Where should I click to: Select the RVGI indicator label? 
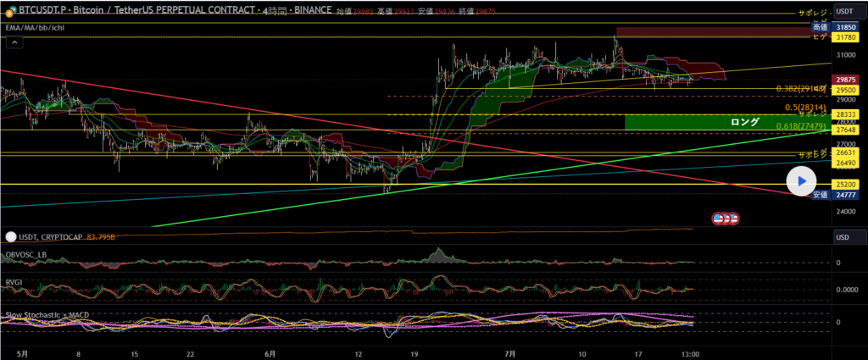[15, 284]
